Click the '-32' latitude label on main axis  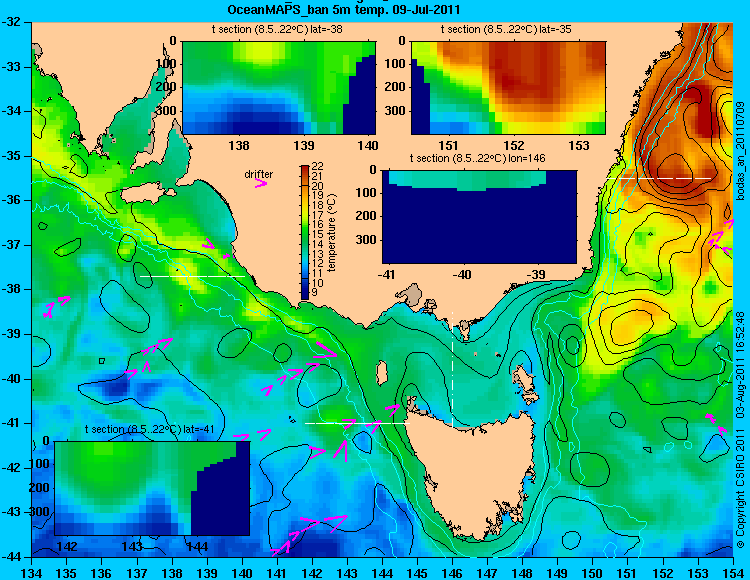11,22
